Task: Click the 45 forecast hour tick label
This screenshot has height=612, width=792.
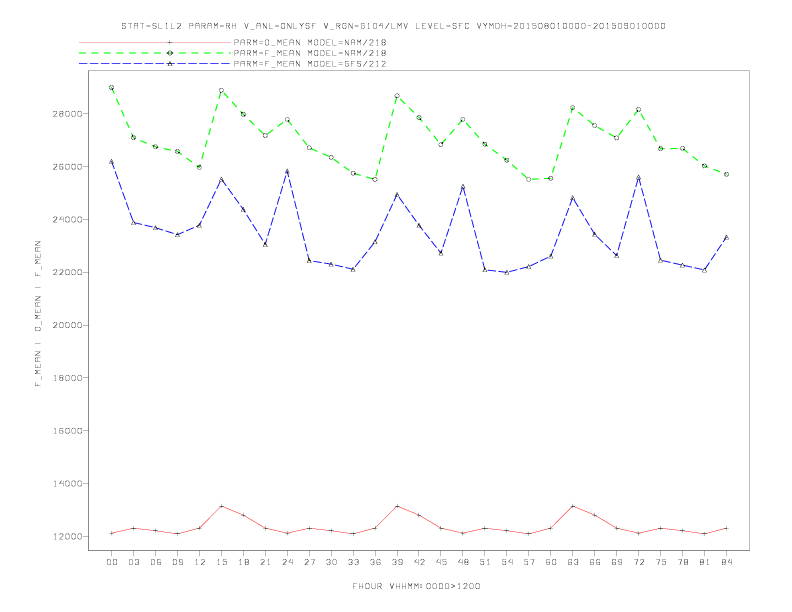Action: coord(441,562)
